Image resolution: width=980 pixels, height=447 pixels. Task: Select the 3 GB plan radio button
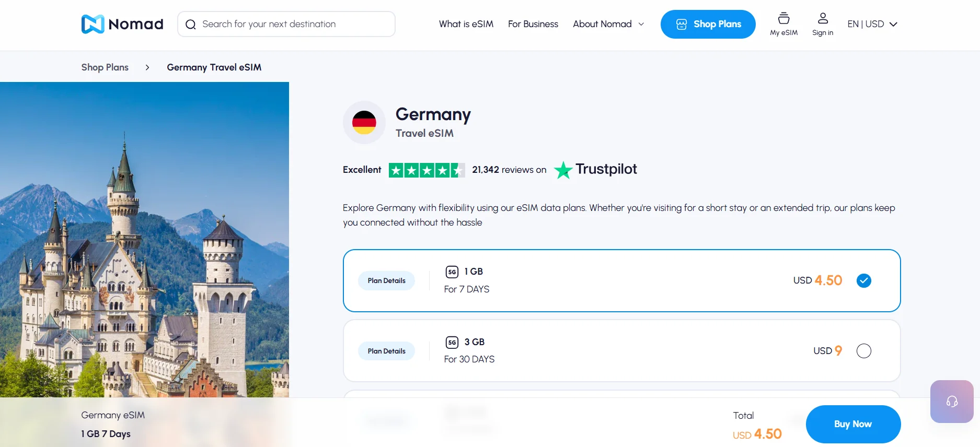pos(864,350)
